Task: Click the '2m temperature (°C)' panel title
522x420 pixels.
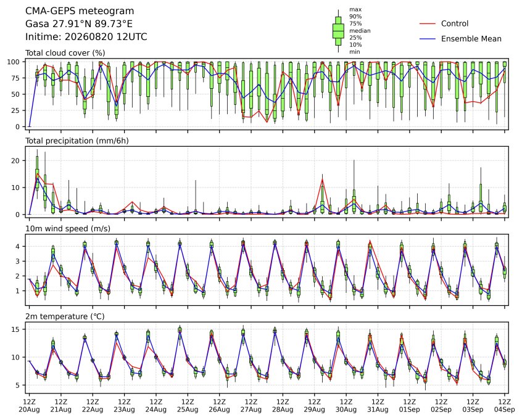Action: (x=65, y=316)
